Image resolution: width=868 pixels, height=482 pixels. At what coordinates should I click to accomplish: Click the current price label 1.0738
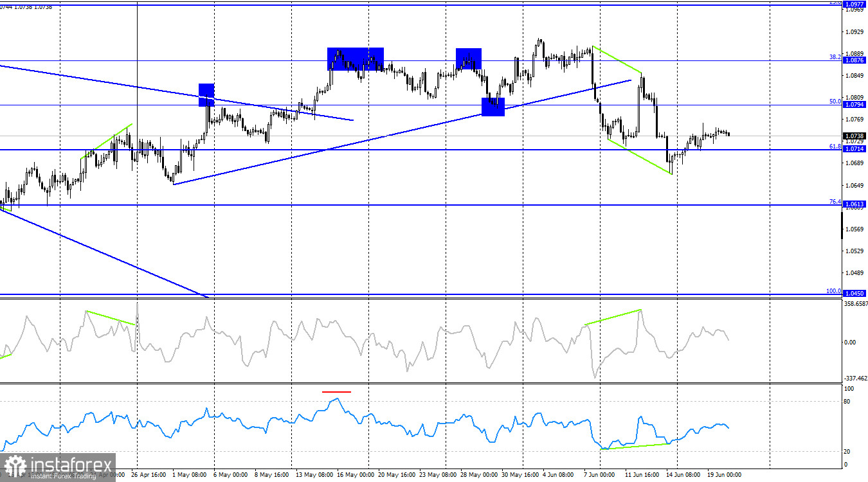pos(854,136)
